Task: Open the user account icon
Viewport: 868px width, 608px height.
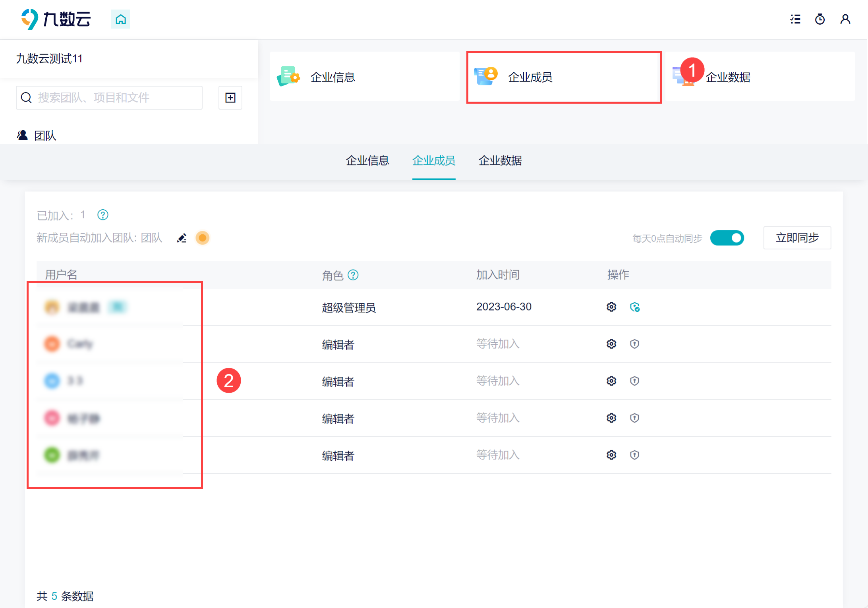Action: point(845,19)
